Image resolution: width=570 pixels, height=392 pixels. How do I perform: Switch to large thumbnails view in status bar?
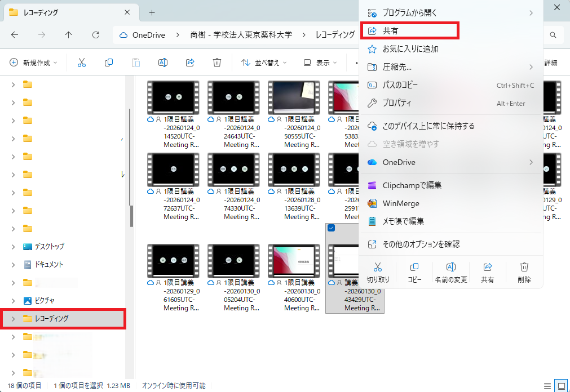point(561,386)
